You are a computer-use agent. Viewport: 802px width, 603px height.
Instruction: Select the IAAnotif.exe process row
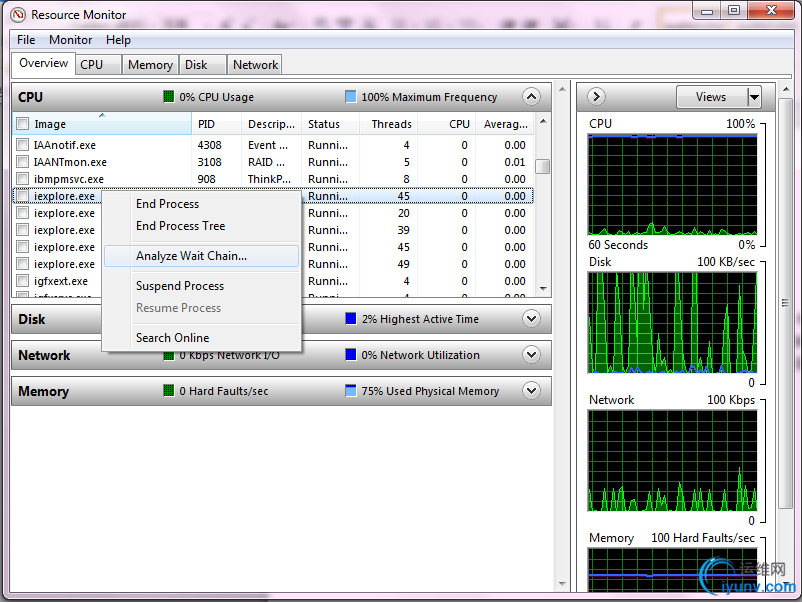coord(273,145)
